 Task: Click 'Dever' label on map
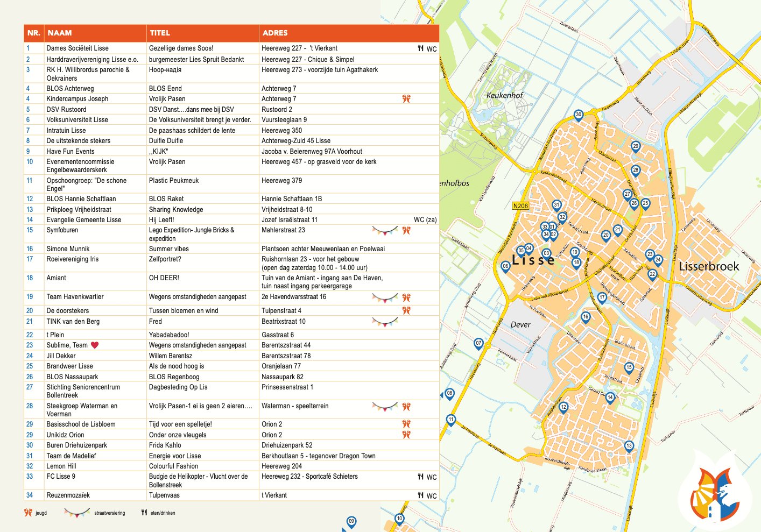point(520,325)
